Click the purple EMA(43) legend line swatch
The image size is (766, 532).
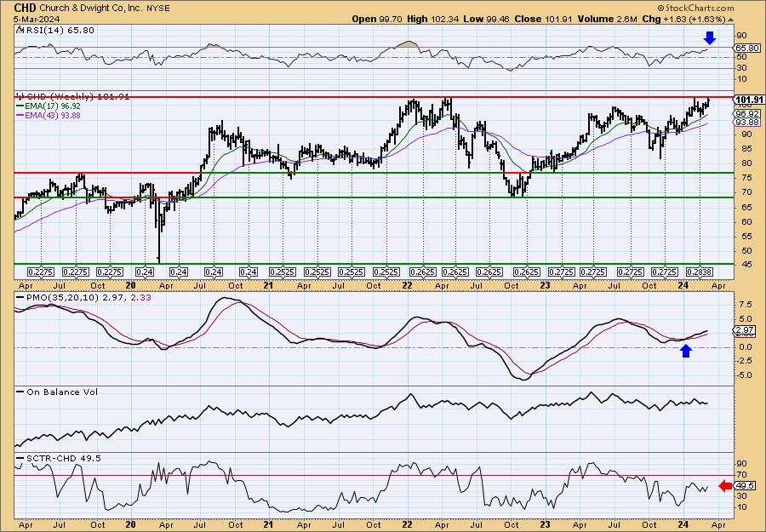pos(20,116)
